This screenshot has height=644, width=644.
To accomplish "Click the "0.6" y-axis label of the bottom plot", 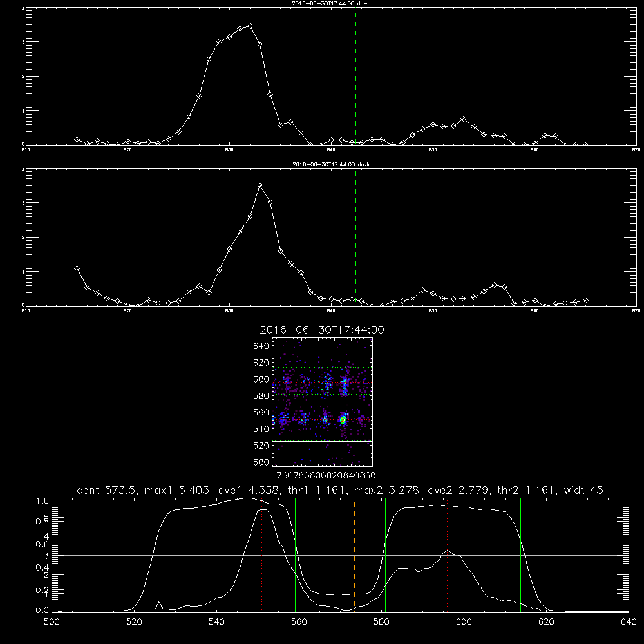I will [x=43, y=544].
